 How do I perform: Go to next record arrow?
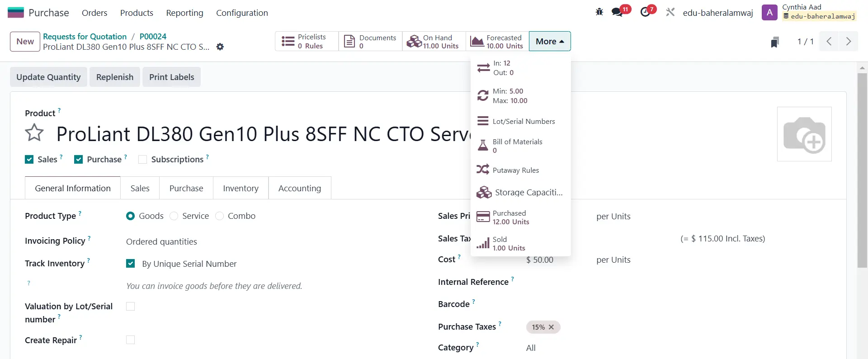(849, 42)
